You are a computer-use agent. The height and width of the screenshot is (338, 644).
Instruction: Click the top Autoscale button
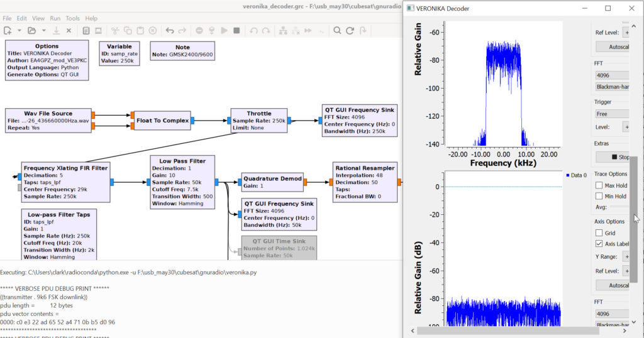pos(613,46)
